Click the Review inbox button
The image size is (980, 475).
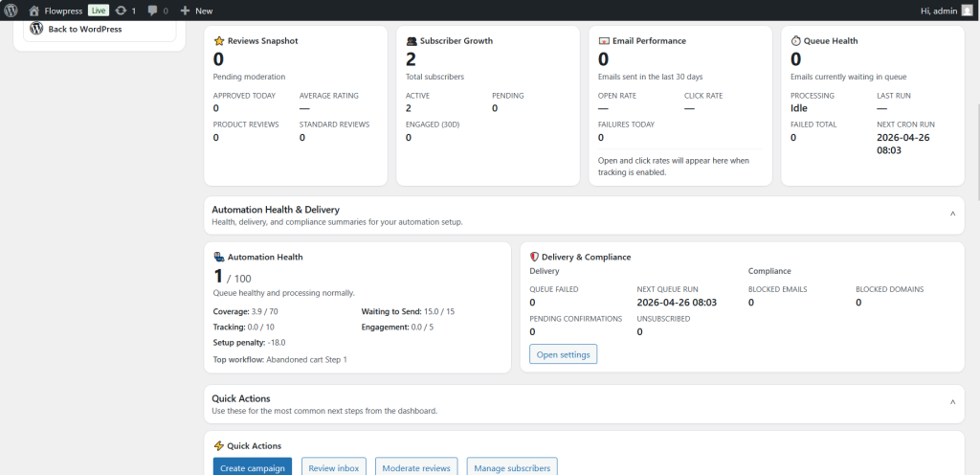tap(334, 467)
